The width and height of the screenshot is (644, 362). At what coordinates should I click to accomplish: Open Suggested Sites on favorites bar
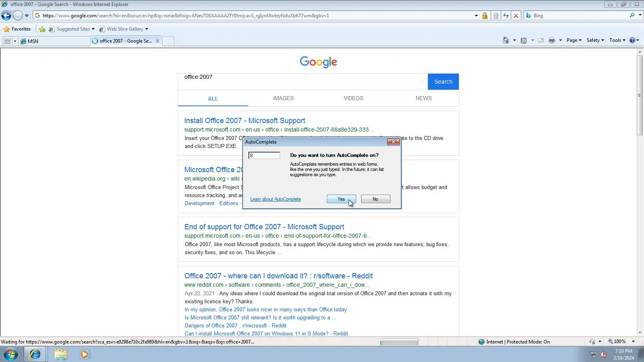click(72, 29)
